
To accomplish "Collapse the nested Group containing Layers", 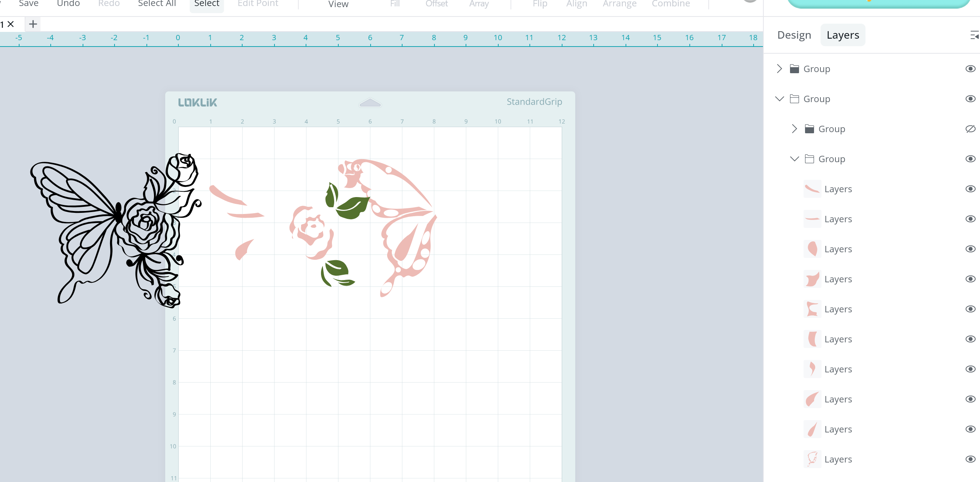I will click(x=795, y=159).
